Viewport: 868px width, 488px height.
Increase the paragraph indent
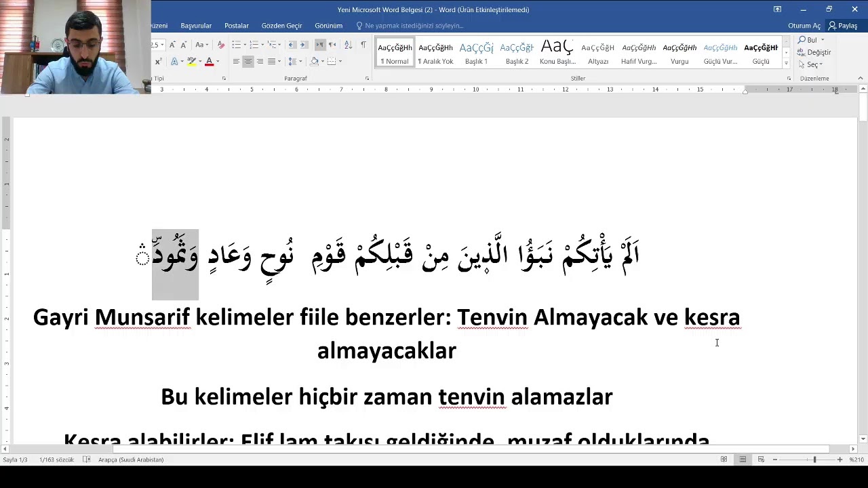tap(304, 45)
